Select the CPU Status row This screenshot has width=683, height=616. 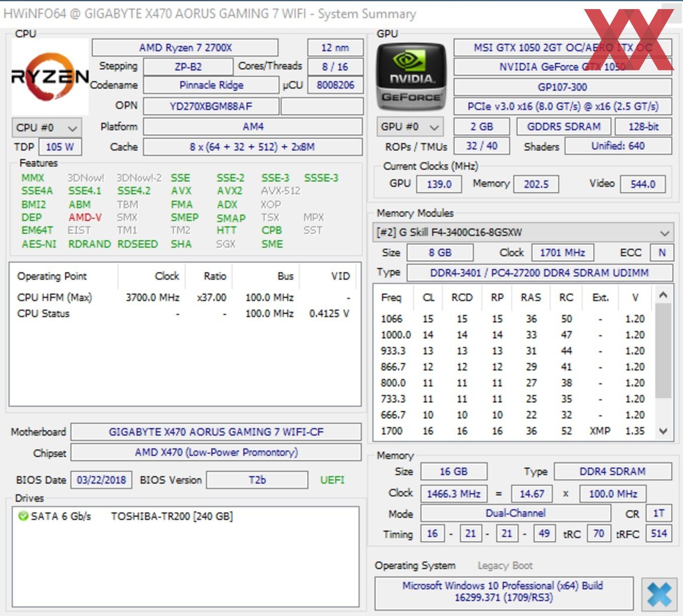[183, 314]
